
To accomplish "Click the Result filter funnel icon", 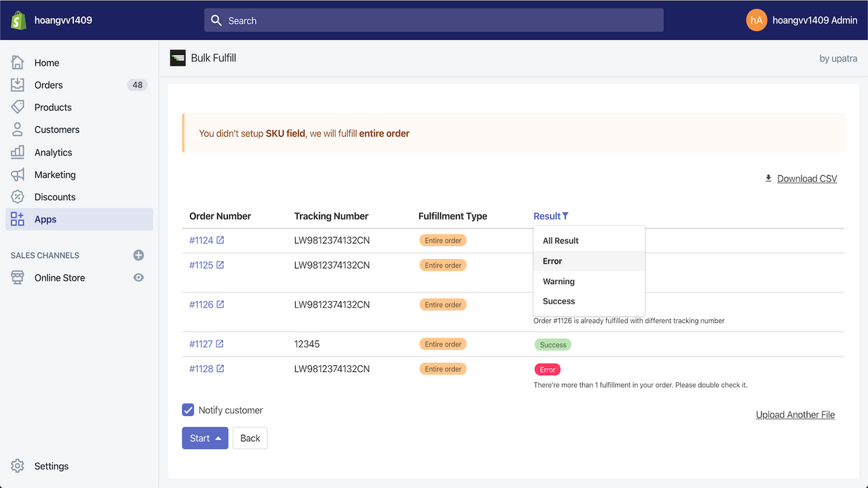I will (x=566, y=216).
